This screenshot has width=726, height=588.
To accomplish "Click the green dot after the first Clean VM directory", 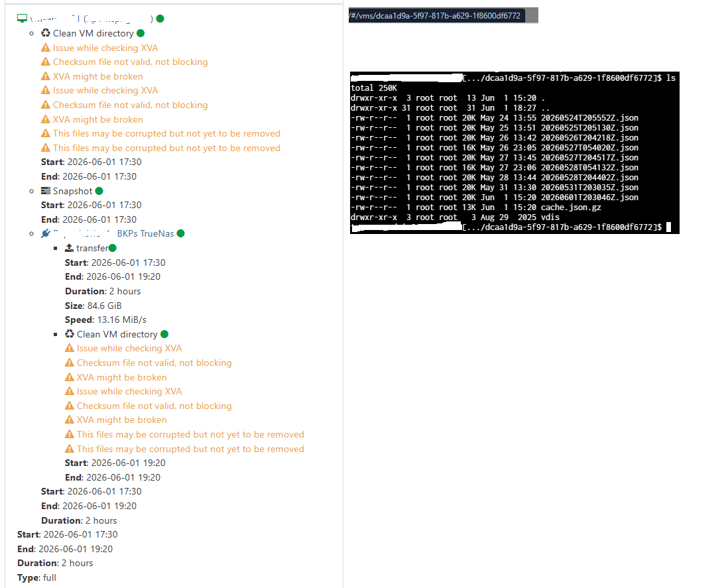I will [x=141, y=33].
